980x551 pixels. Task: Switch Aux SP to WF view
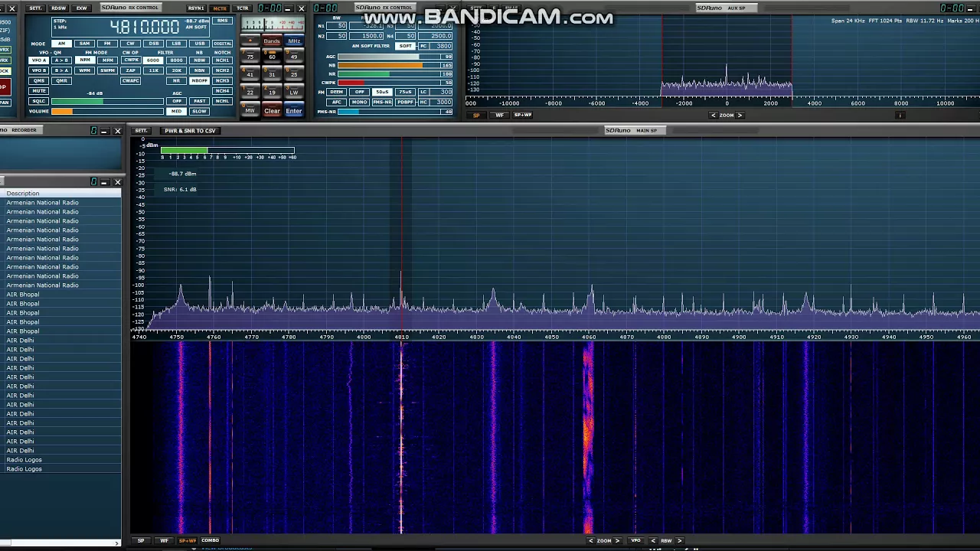pos(499,115)
